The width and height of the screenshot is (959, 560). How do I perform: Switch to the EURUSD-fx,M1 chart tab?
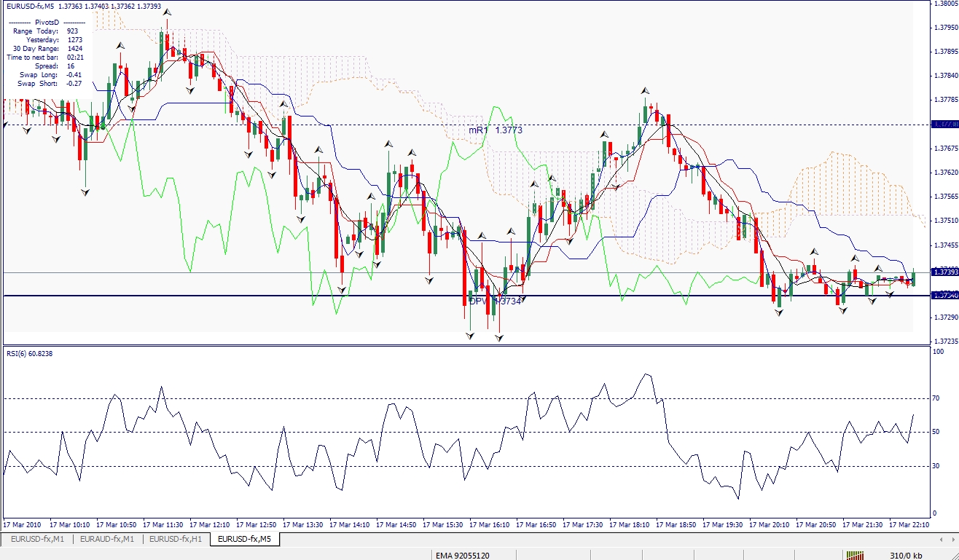click(x=37, y=540)
